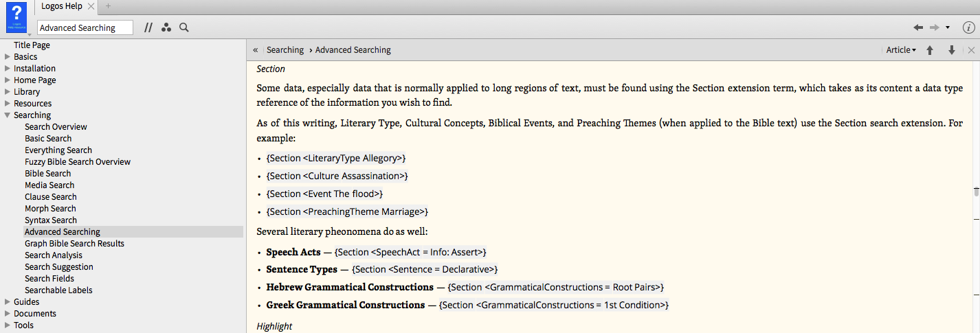Click the magnifying glass search icon
Viewport: 980px width, 333px height.
(x=184, y=27)
